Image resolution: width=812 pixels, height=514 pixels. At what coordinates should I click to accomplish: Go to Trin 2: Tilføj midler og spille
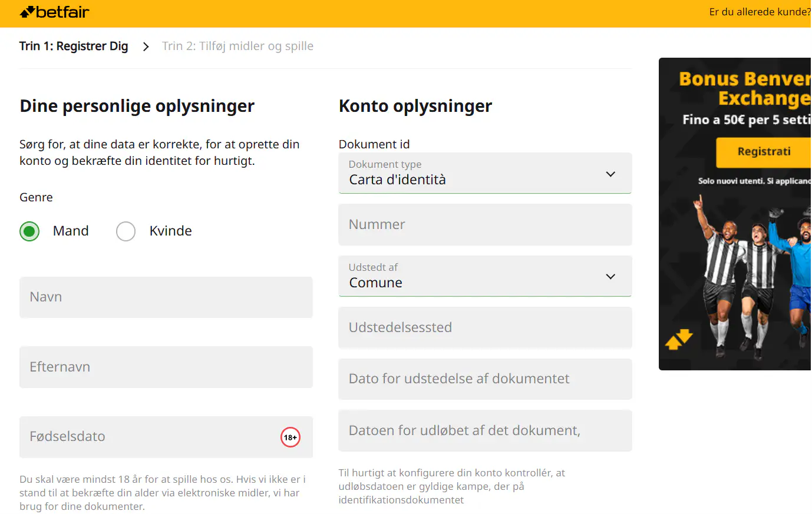pos(237,47)
